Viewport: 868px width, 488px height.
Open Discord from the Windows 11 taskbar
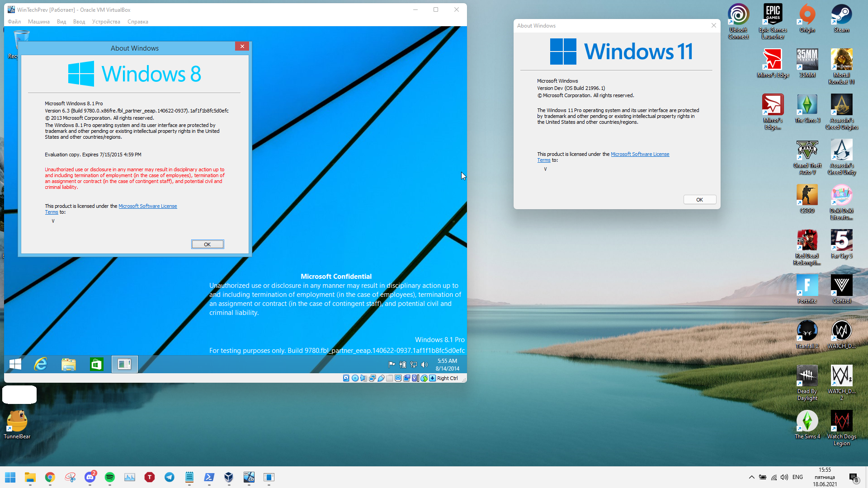[x=90, y=478]
